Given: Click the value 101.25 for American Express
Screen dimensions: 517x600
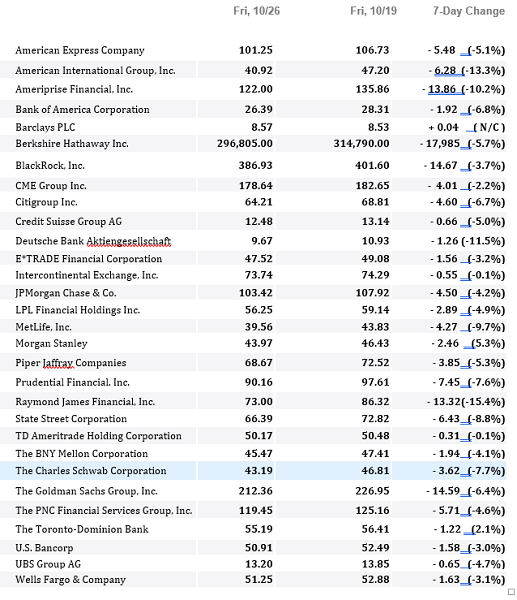Looking at the screenshot, I should pos(256,50).
